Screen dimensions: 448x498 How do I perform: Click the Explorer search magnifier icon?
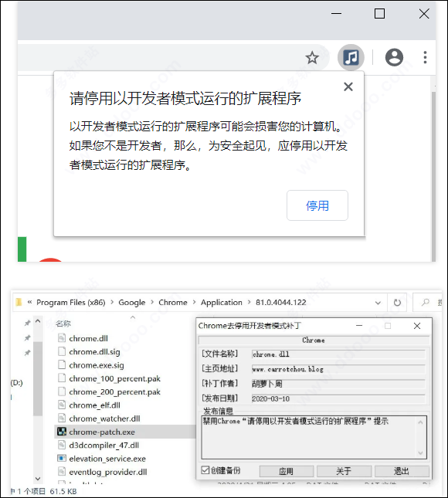[x=425, y=303]
